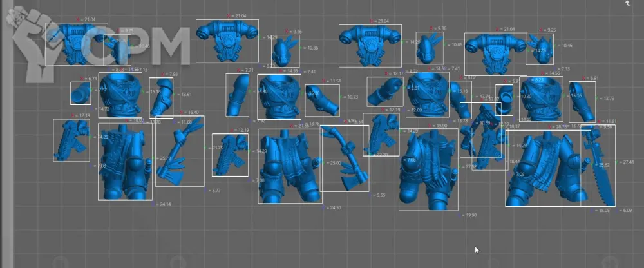Screen dimensions: 644x268
Task: Select the rightmost torso model
Action: pos(540,99)
